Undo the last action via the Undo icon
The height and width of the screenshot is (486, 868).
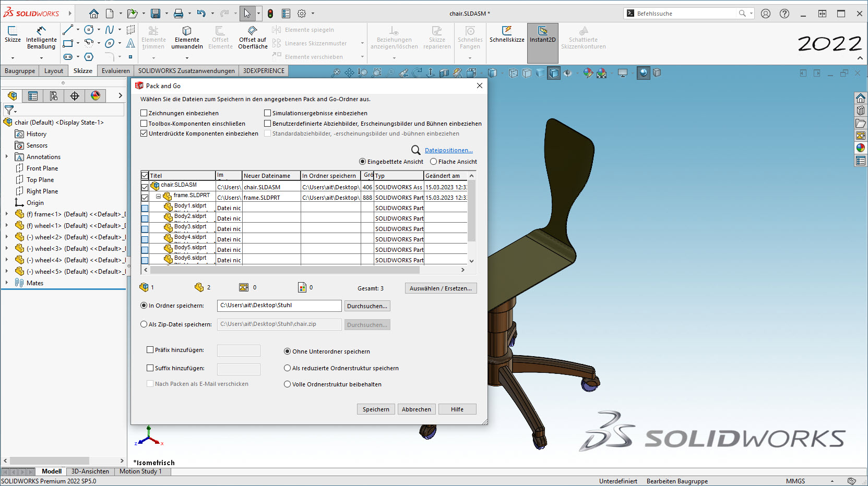pyautogui.click(x=201, y=14)
